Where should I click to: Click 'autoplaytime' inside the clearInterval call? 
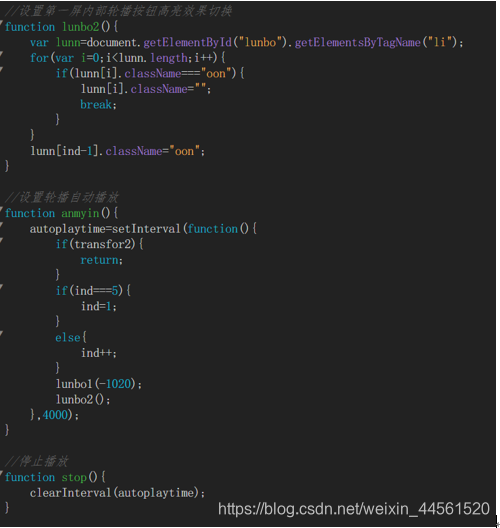coord(156,493)
